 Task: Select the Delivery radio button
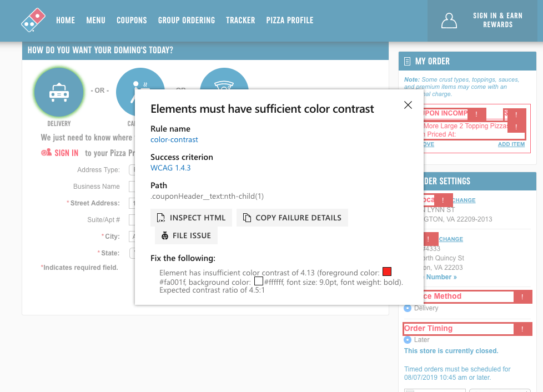click(408, 308)
